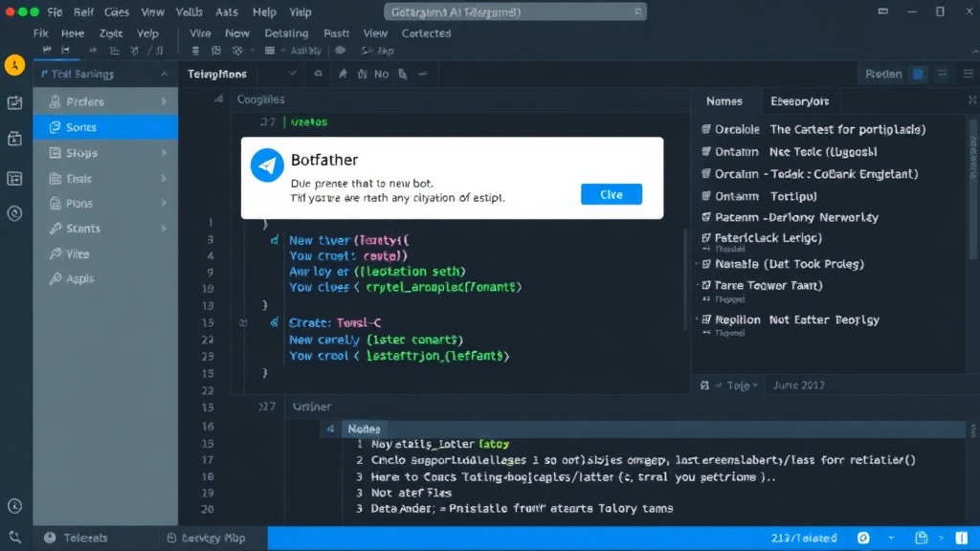Click the Vite wrench icon in sidebar
This screenshot has height=551, width=980.
tap(56, 253)
